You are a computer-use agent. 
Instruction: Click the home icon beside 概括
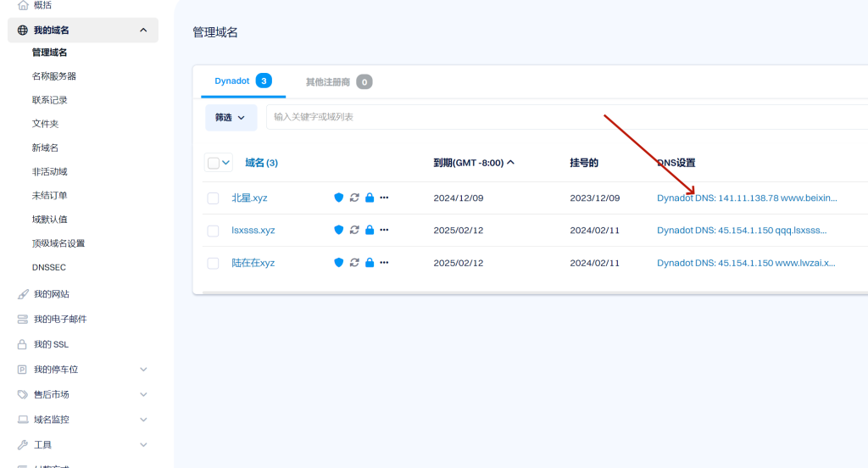tap(22, 5)
